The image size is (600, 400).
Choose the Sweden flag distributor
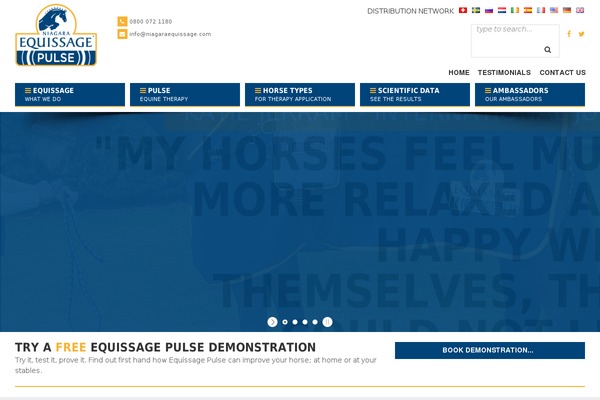476,10
